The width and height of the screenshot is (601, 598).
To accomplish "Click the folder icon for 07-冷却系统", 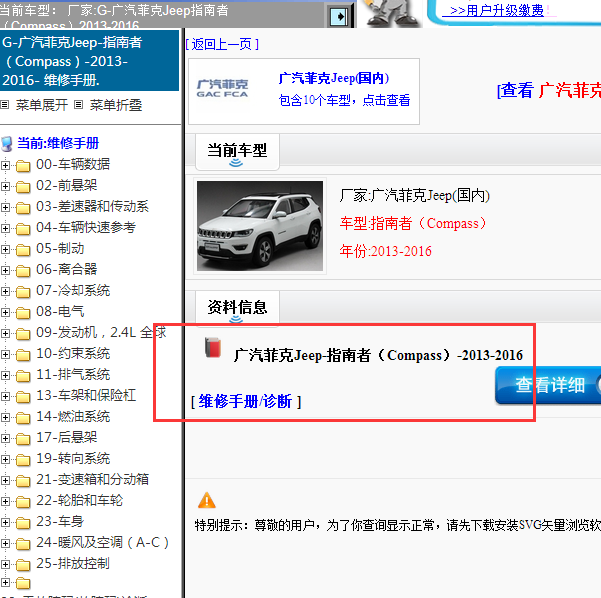I will [x=23, y=292].
